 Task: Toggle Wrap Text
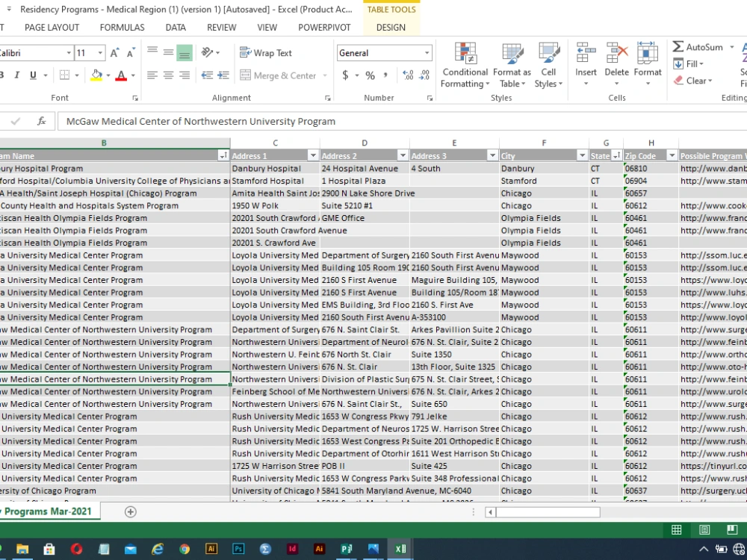coord(266,53)
